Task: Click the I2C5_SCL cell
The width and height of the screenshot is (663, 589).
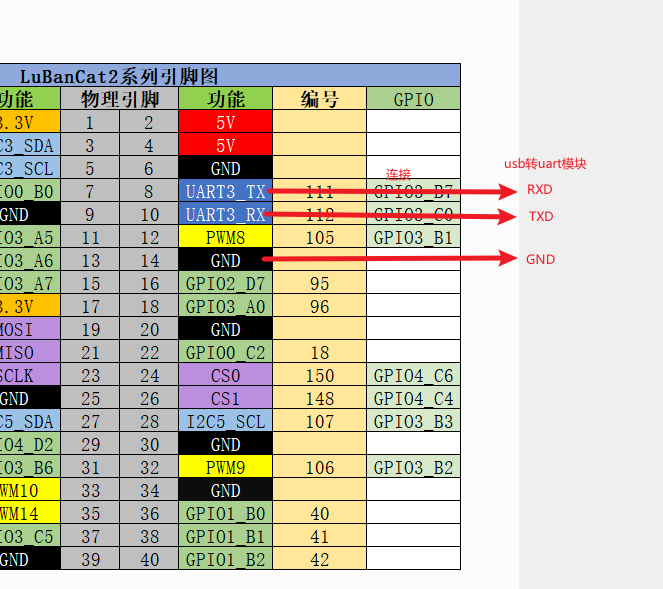Action: (x=225, y=421)
